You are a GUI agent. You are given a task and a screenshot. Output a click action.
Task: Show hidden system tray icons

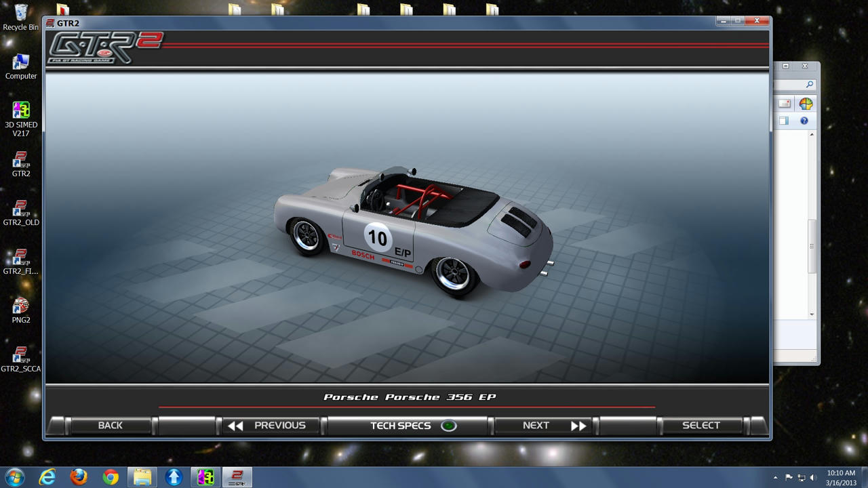[x=775, y=478]
